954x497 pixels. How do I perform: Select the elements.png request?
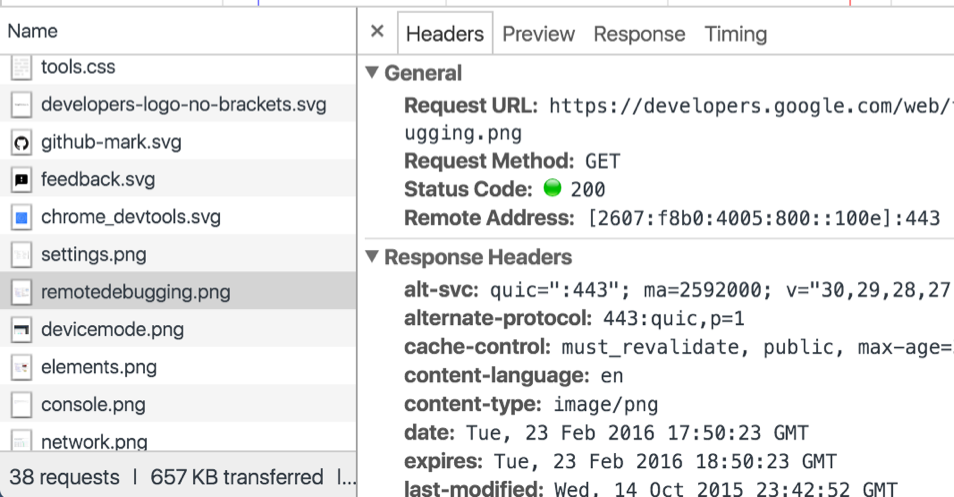pos(178,367)
